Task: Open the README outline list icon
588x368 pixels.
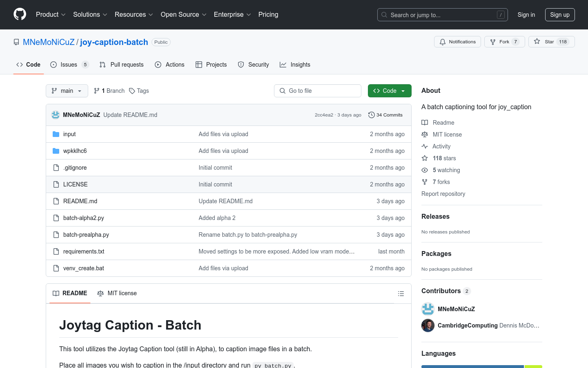Action: (x=401, y=294)
